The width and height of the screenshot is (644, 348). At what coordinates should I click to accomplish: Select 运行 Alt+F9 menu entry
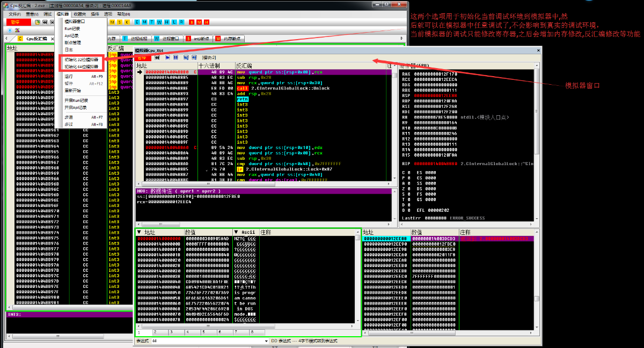[82, 77]
